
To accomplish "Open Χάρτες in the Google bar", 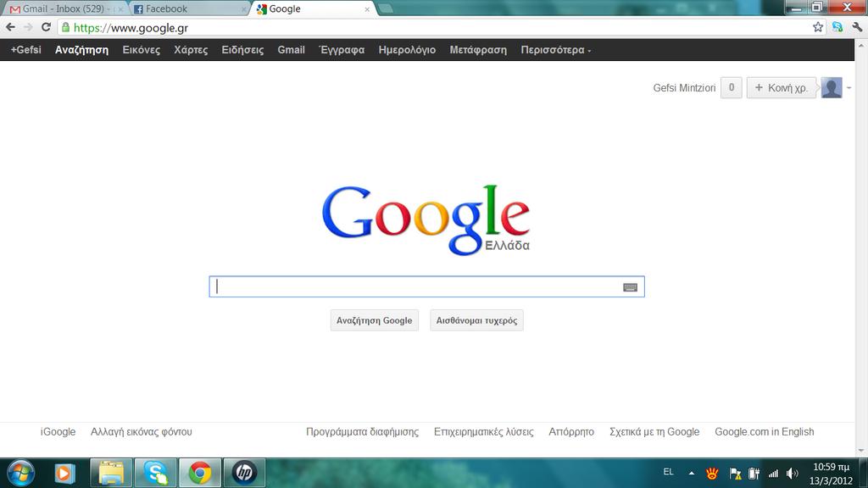I will (191, 50).
